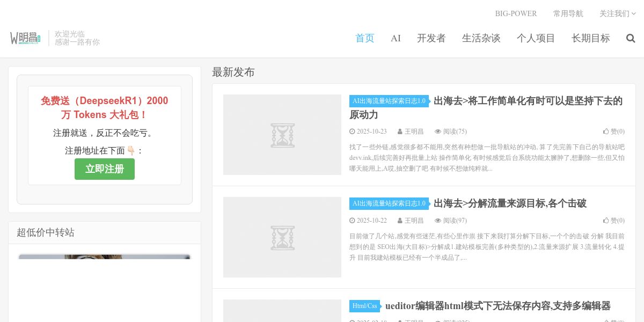Click the 最新发布 section heading
The image size is (644, 322).
tap(233, 72)
